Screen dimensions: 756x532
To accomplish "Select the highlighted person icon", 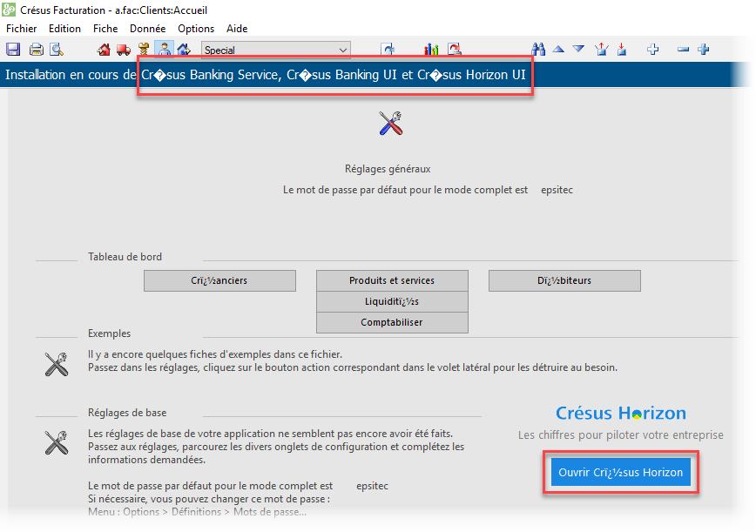I will 164,49.
